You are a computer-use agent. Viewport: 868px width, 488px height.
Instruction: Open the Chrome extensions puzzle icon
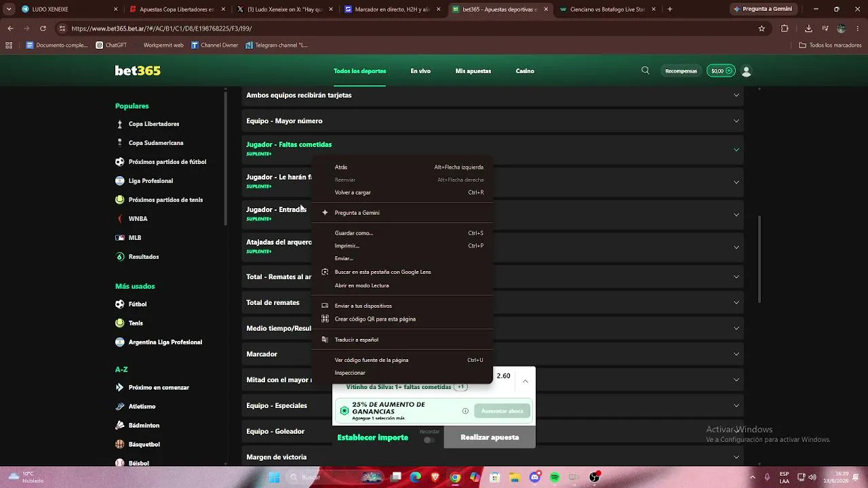point(785,28)
